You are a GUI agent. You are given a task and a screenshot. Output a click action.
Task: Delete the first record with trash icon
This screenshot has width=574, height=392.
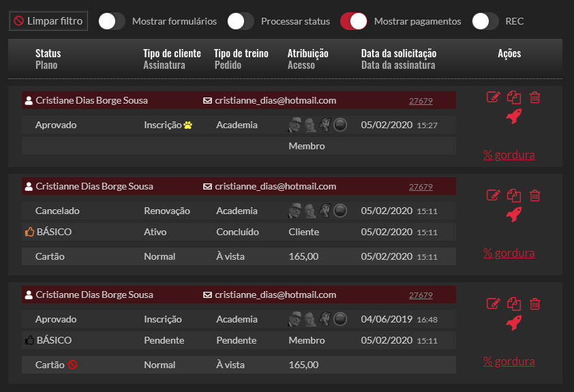(x=535, y=97)
